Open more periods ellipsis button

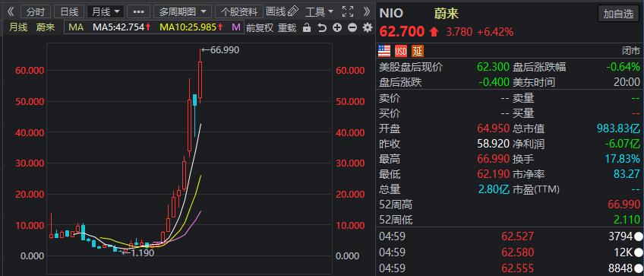[138, 11]
